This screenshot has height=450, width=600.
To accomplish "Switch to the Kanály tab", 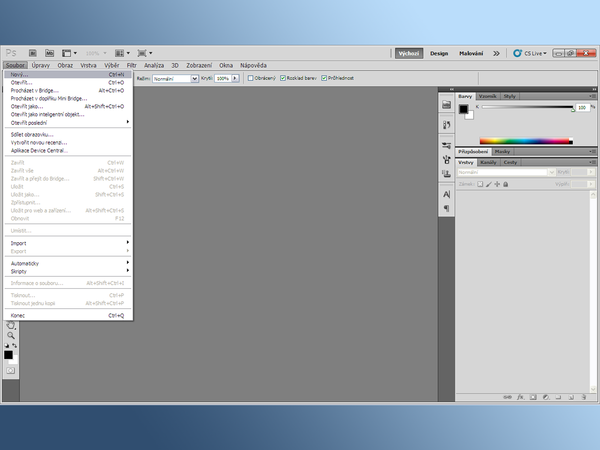I will [488, 161].
